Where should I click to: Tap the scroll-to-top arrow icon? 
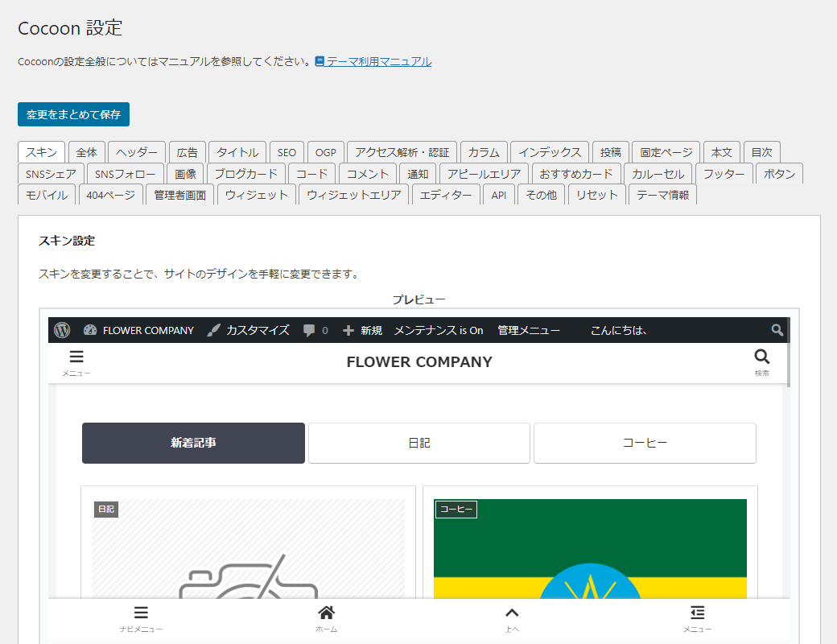tap(512, 613)
